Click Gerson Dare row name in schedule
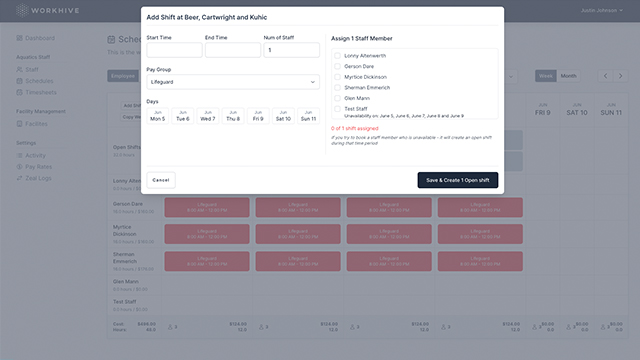The width and height of the screenshot is (640, 360). (128, 204)
